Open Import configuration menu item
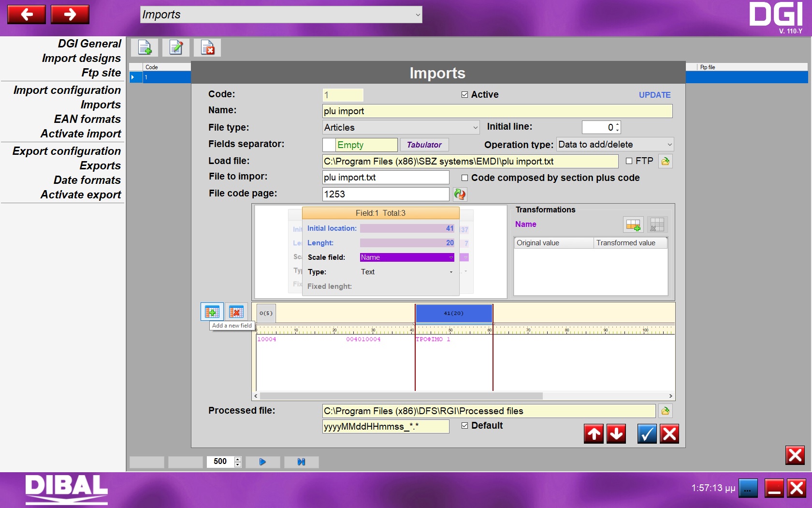812x508 pixels. (x=67, y=90)
